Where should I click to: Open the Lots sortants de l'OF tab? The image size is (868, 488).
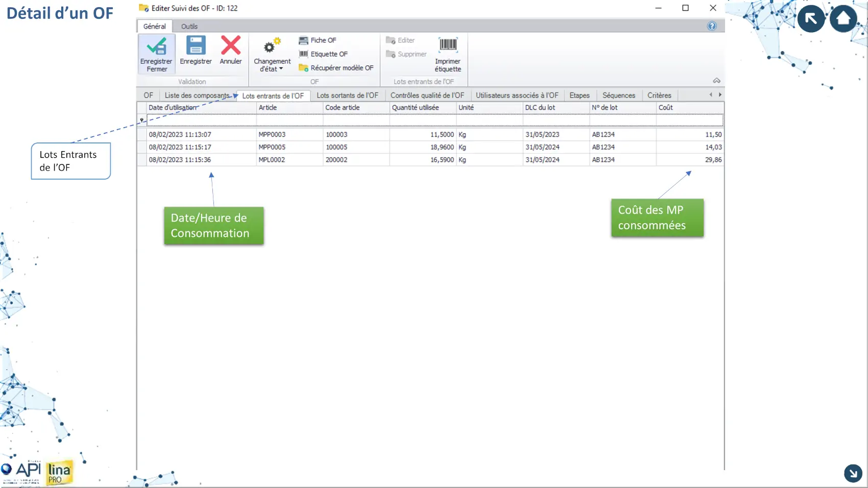[x=347, y=95]
